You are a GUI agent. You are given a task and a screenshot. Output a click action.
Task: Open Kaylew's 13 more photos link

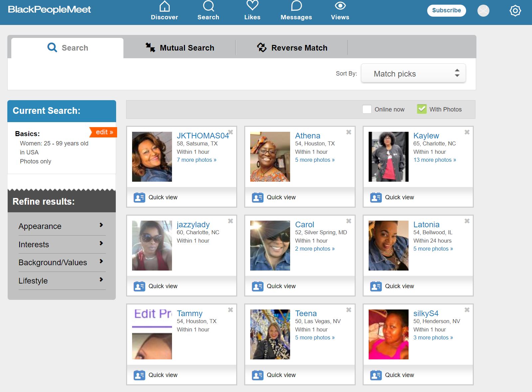coord(435,160)
